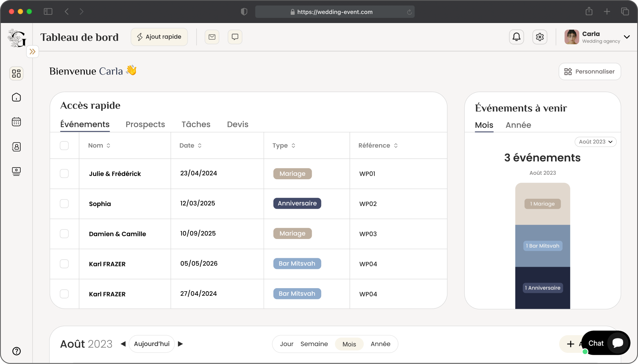Select the calendar icon in sidebar
This screenshot has width=638, height=364.
[x=16, y=122]
